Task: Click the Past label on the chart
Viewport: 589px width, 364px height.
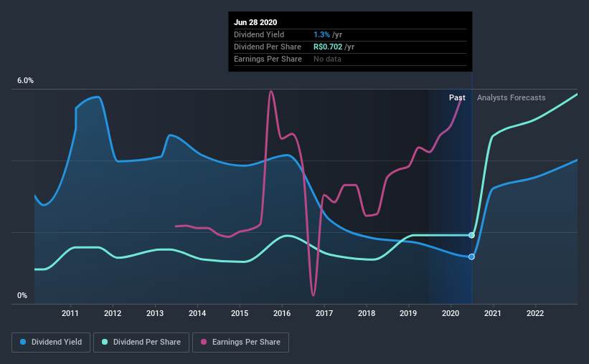Action: 457,97
